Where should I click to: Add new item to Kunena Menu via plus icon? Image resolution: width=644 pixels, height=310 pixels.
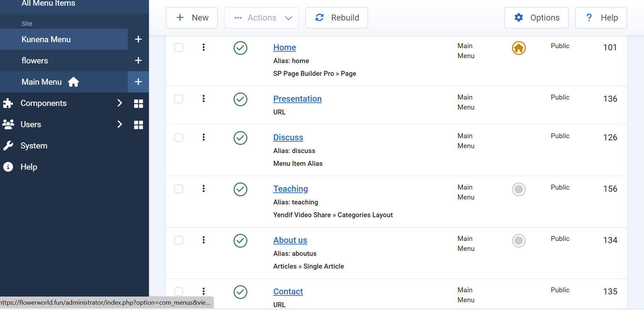138,39
